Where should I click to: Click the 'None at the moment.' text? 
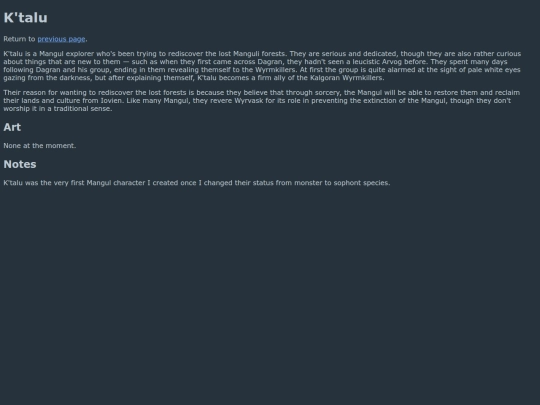tap(40, 146)
